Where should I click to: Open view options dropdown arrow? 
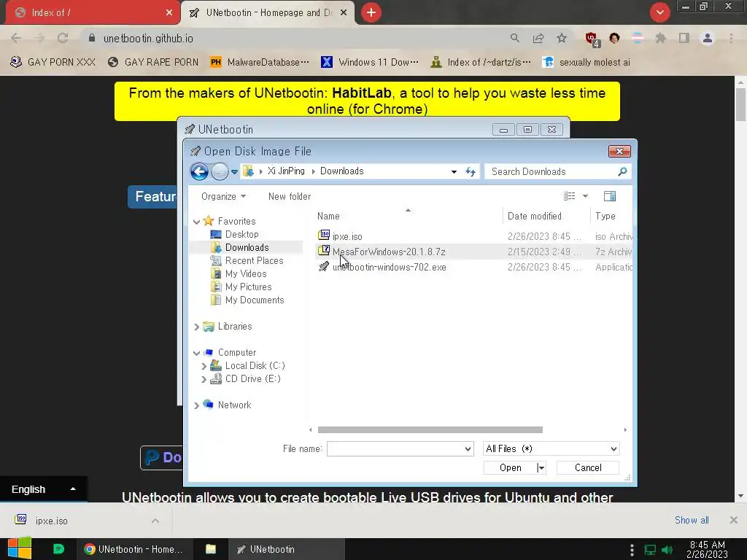tap(586, 196)
